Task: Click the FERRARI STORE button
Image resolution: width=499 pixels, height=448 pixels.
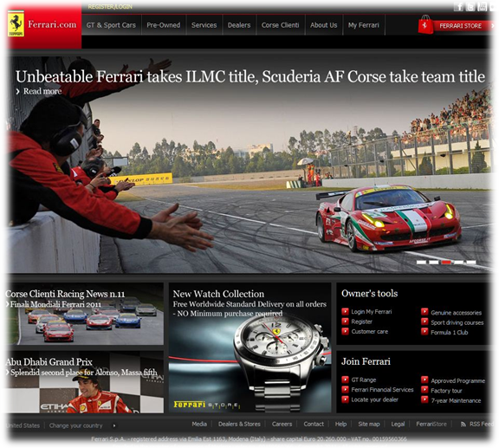Action: click(461, 26)
